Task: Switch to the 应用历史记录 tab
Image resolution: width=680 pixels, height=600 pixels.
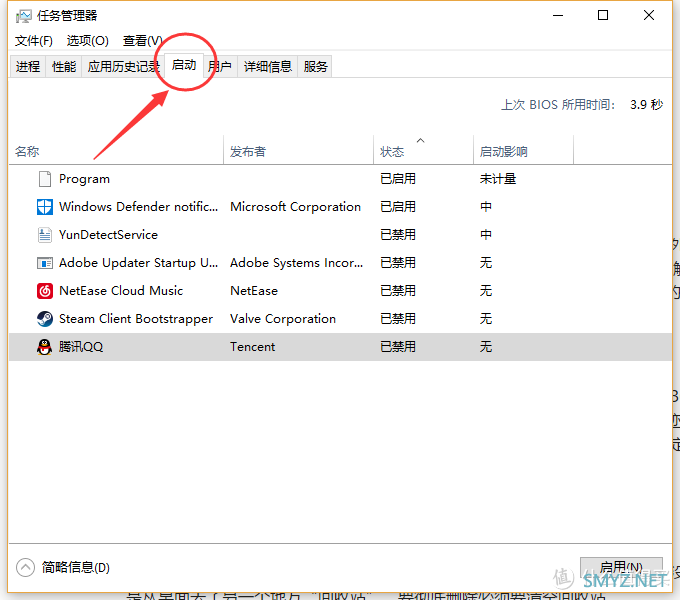Action: coord(123,66)
